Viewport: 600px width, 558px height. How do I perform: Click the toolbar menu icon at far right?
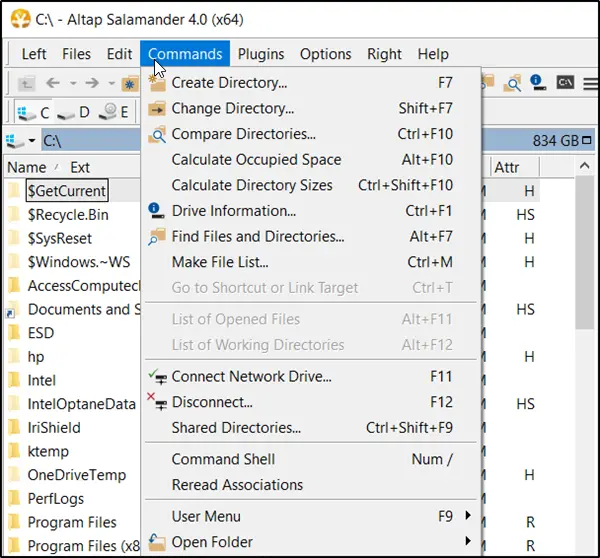pyautogui.click(x=590, y=83)
